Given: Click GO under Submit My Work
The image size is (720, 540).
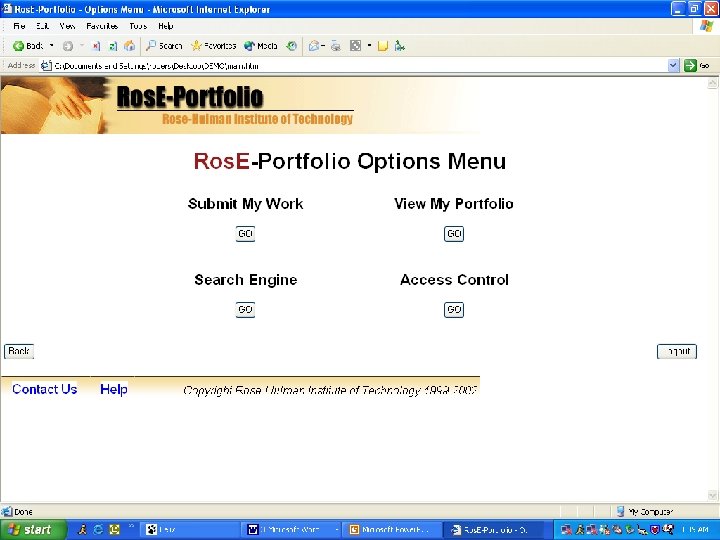Looking at the screenshot, I should coord(245,234).
